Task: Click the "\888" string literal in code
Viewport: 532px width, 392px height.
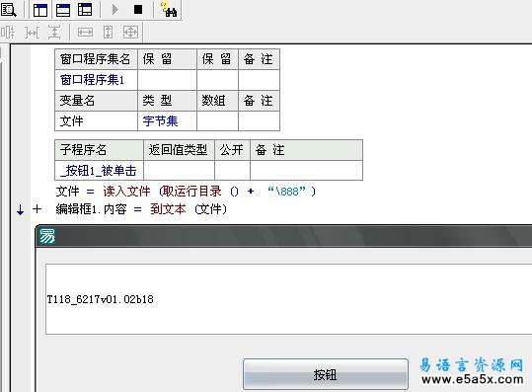Action: click(286, 192)
